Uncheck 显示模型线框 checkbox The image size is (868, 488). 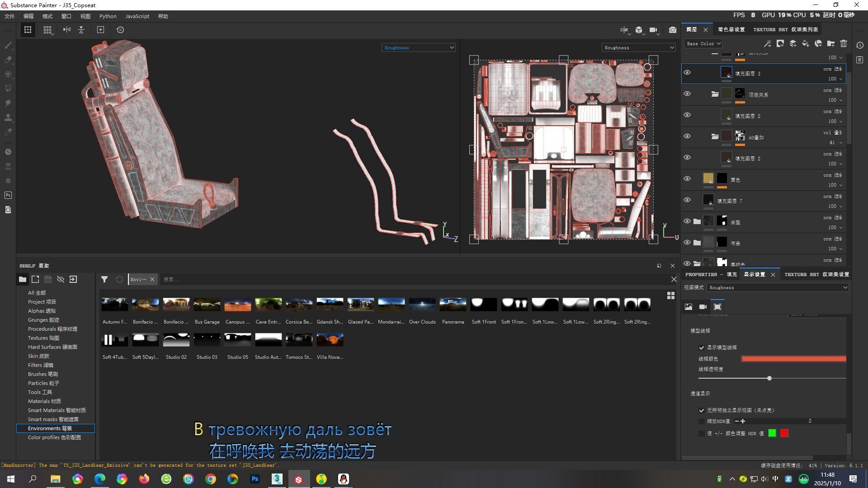702,347
